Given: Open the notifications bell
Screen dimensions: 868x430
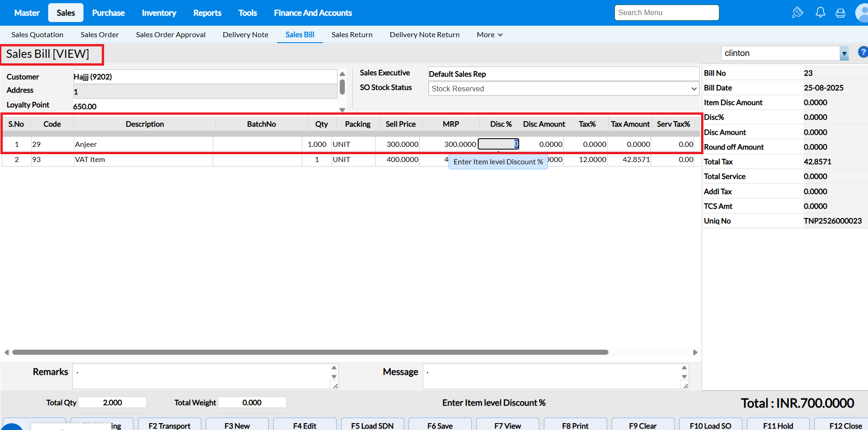Looking at the screenshot, I should (820, 12).
